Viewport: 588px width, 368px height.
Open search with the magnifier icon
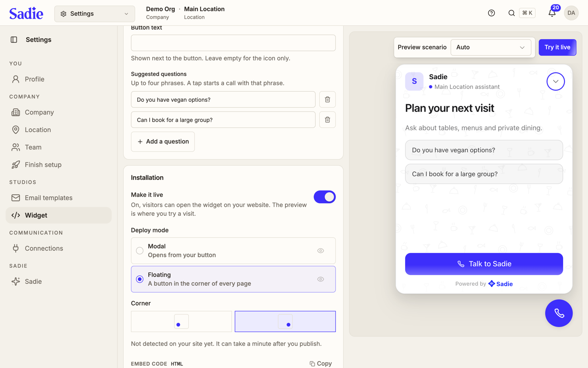tap(511, 13)
